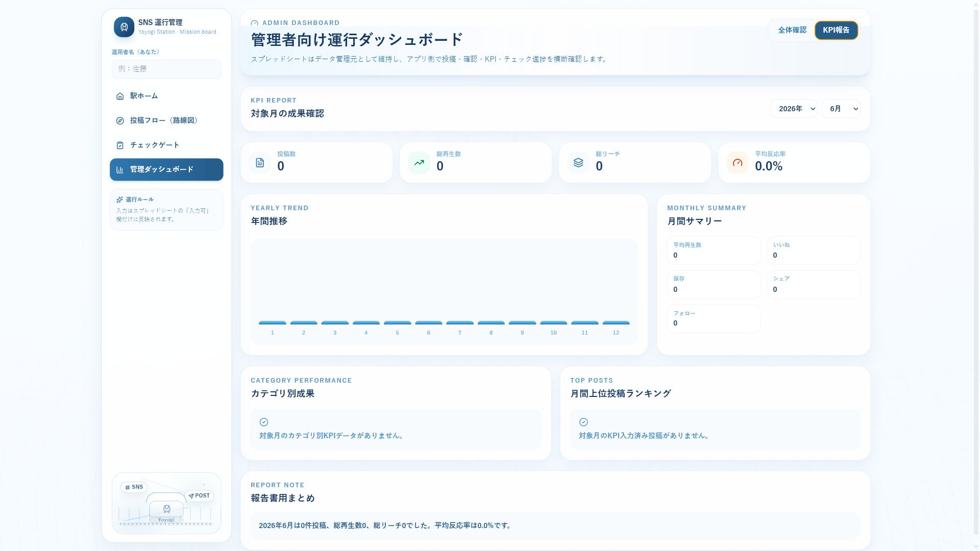Open the 6月 month dropdown

(841, 109)
